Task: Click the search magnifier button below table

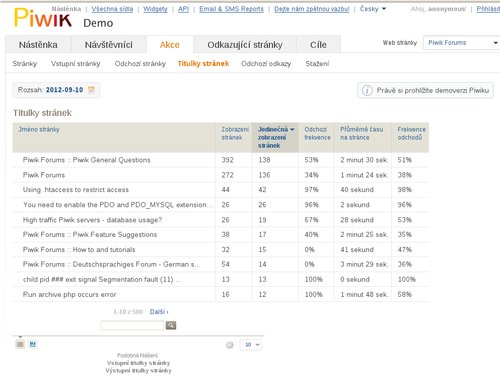Action: pyautogui.click(x=171, y=325)
